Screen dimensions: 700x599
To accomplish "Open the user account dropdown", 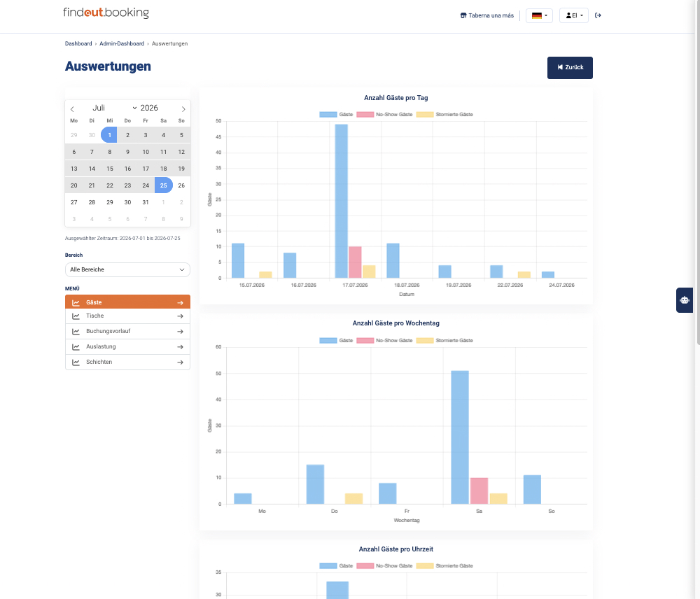I will [574, 15].
